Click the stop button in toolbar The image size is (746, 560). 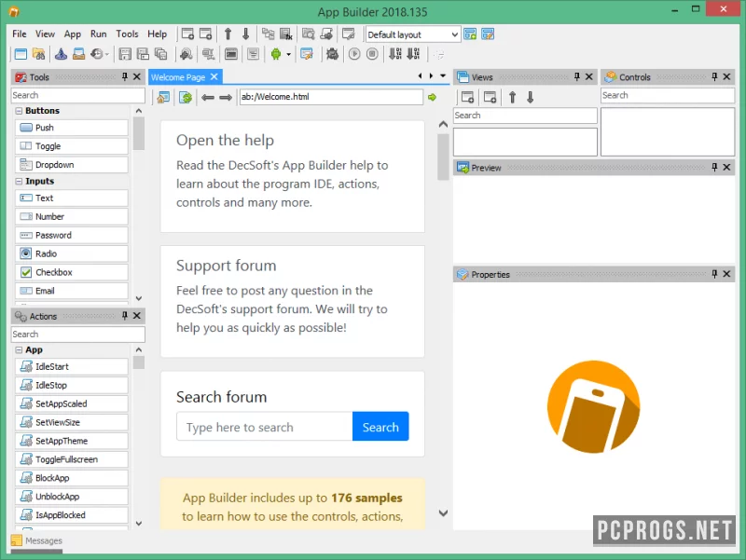pos(372,54)
